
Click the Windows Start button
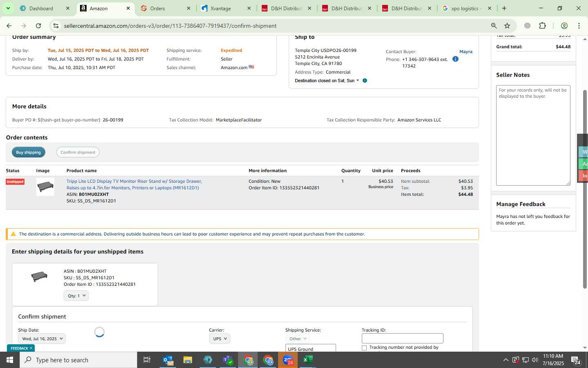coord(10,360)
